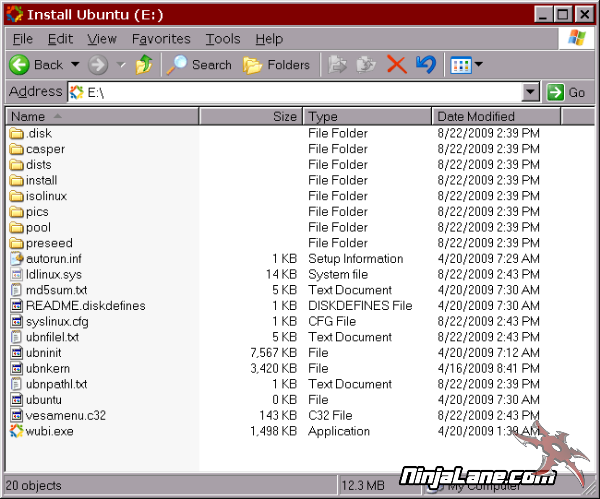Click the ldlinux.sys file icon
This screenshot has width=600, height=499.
point(16,274)
